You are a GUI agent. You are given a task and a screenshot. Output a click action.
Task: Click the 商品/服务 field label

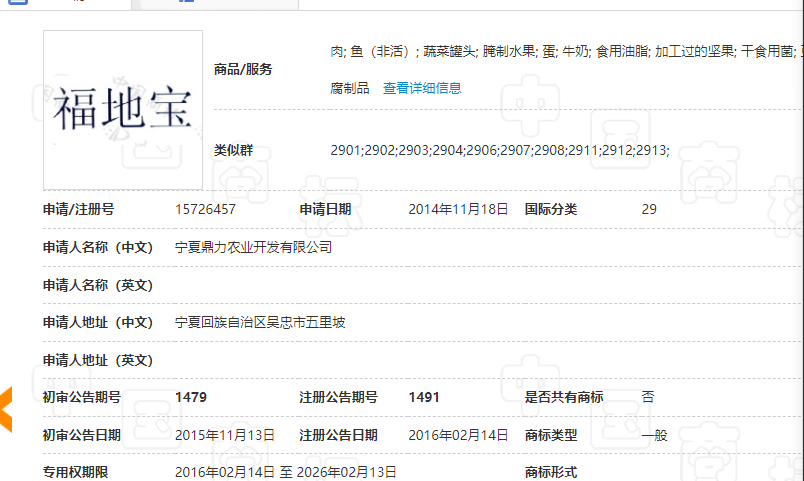click(x=243, y=69)
